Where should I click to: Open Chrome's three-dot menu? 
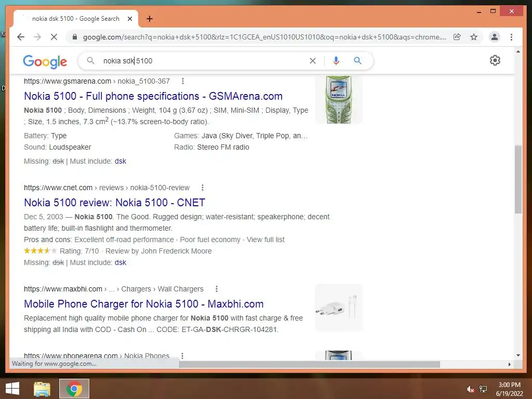[x=511, y=37]
